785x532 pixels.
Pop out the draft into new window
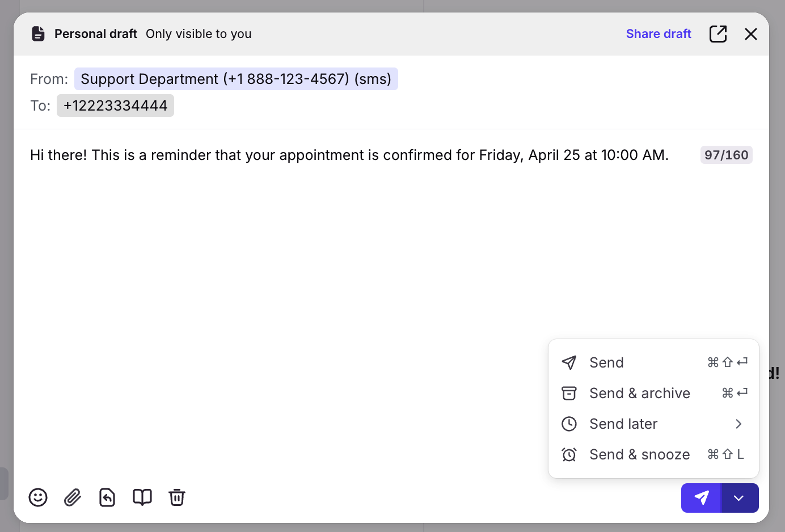point(718,34)
